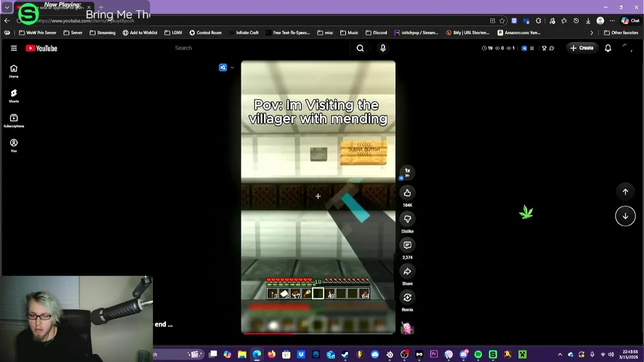Open browser Downloads icon
The width and height of the screenshot is (644, 362).
588,21
